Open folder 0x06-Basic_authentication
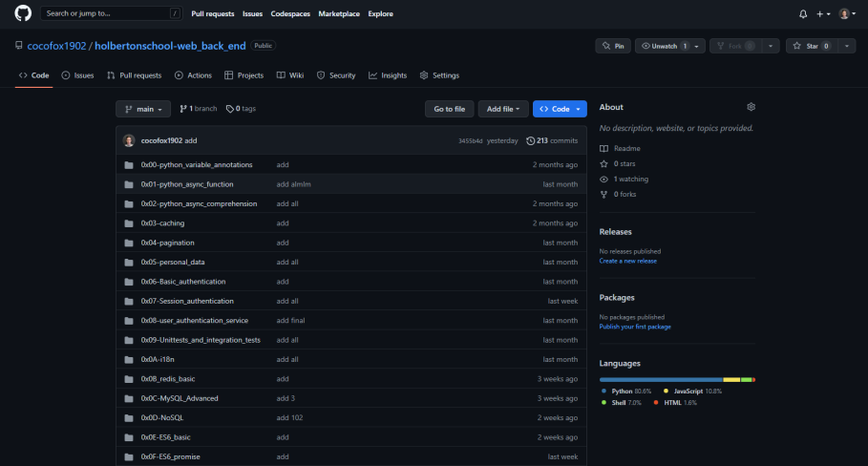Image resolution: width=868 pixels, height=466 pixels. click(x=183, y=282)
